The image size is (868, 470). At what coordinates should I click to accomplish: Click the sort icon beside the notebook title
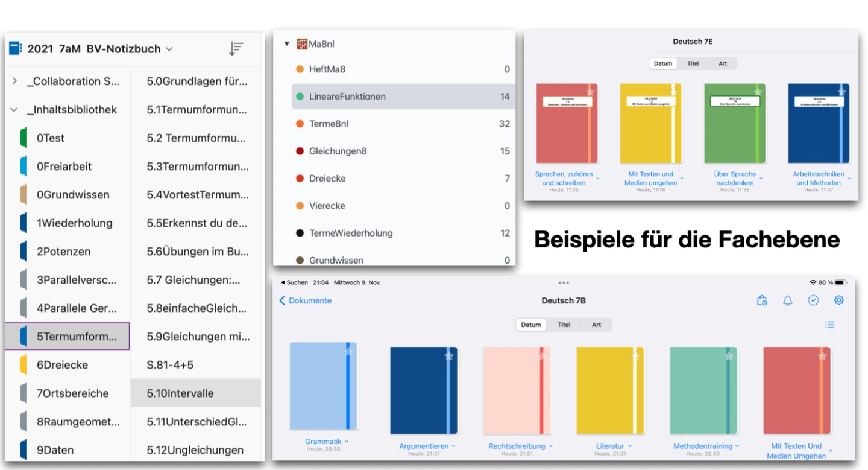[236, 49]
